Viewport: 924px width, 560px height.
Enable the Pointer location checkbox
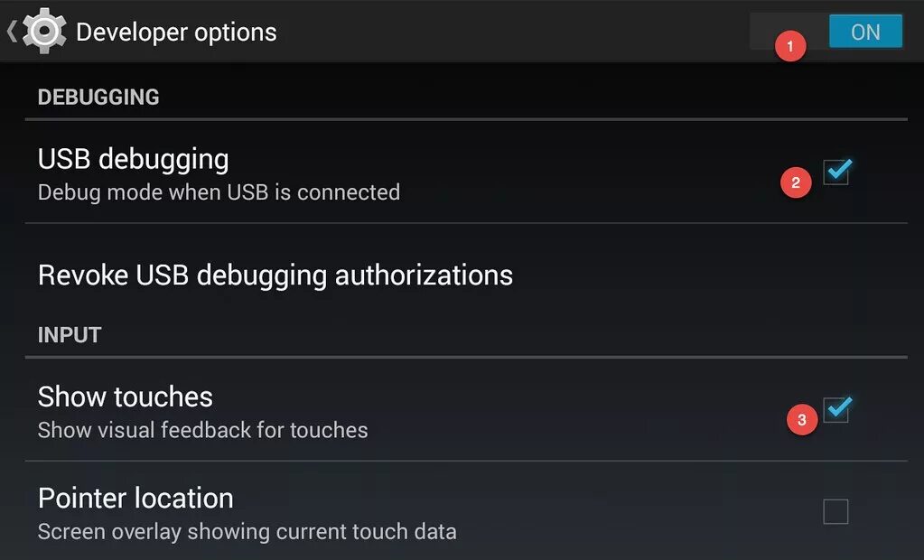tap(835, 511)
